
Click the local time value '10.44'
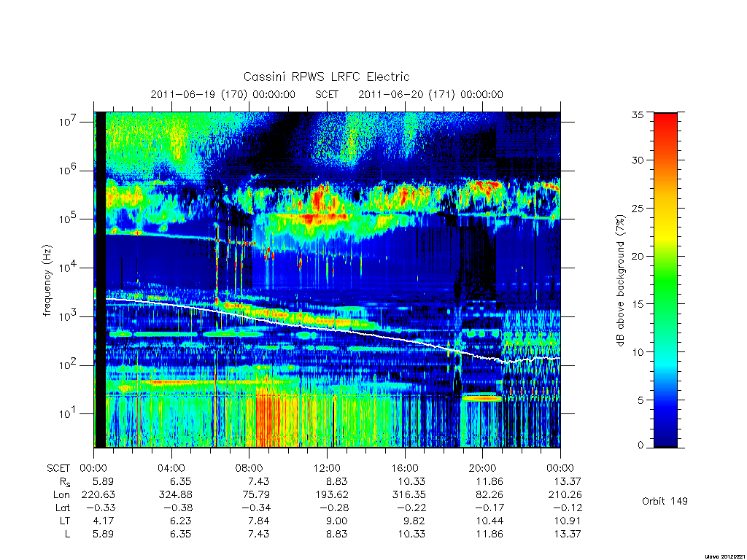coord(489,521)
